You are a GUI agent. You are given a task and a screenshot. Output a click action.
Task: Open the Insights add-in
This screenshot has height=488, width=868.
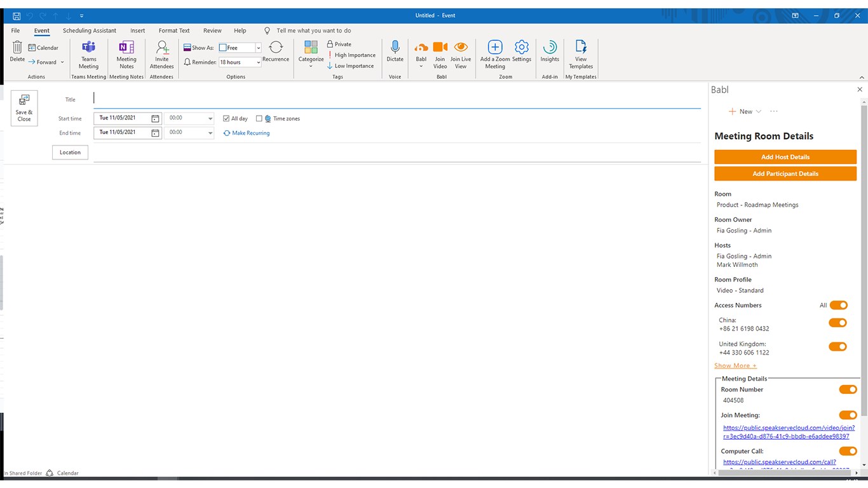pyautogui.click(x=550, y=51)
